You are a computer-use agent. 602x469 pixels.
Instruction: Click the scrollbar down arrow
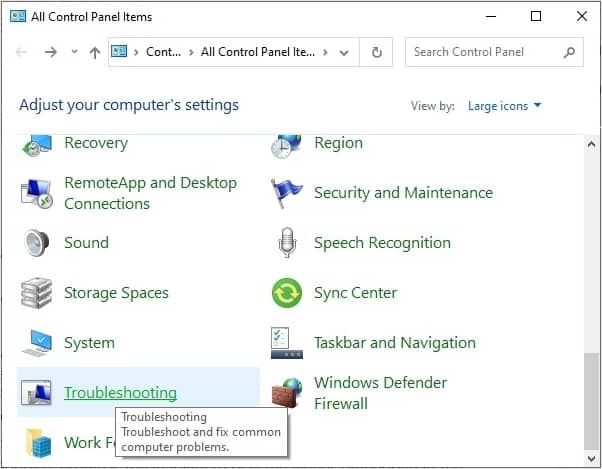point(591,458)
